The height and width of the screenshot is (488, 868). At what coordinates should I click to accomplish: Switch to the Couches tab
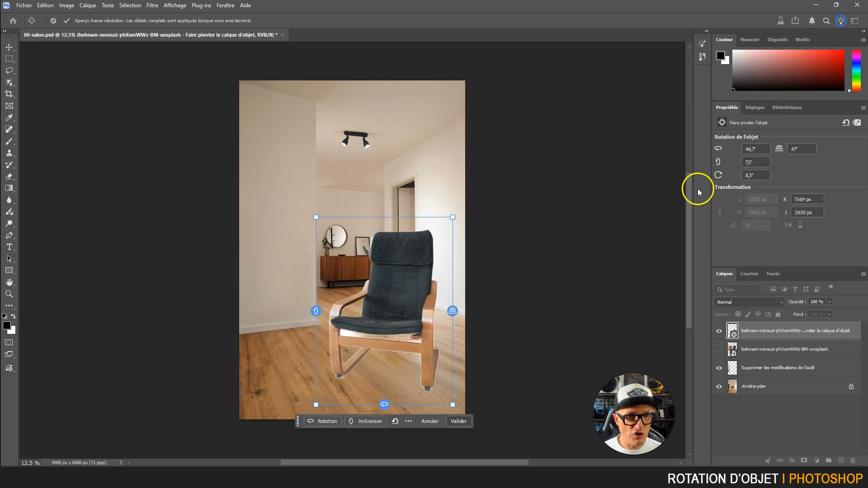(x=749, y=274)
